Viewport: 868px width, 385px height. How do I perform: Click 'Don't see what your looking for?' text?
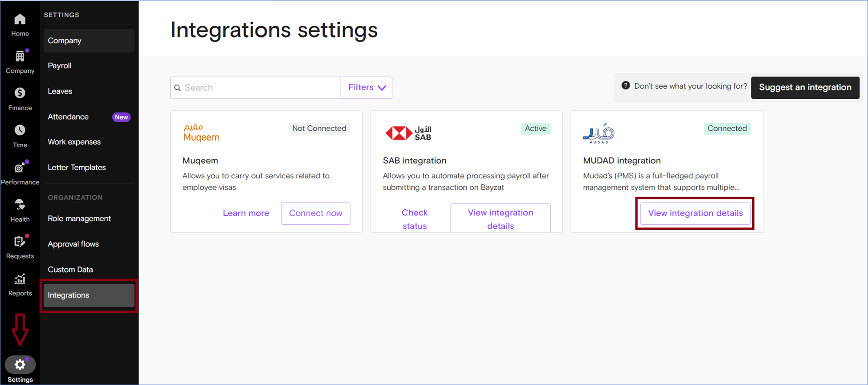pyautogui.click(x=691, y=86)
